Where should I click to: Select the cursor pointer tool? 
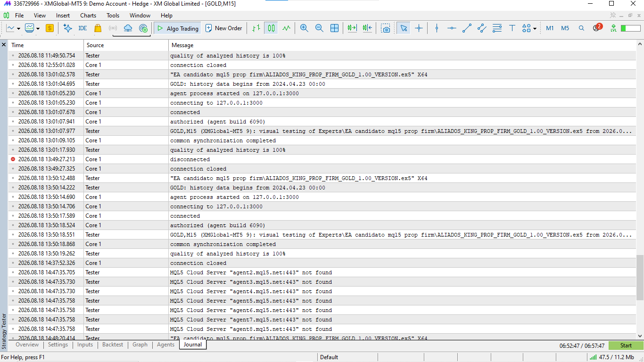coord(404,28)
